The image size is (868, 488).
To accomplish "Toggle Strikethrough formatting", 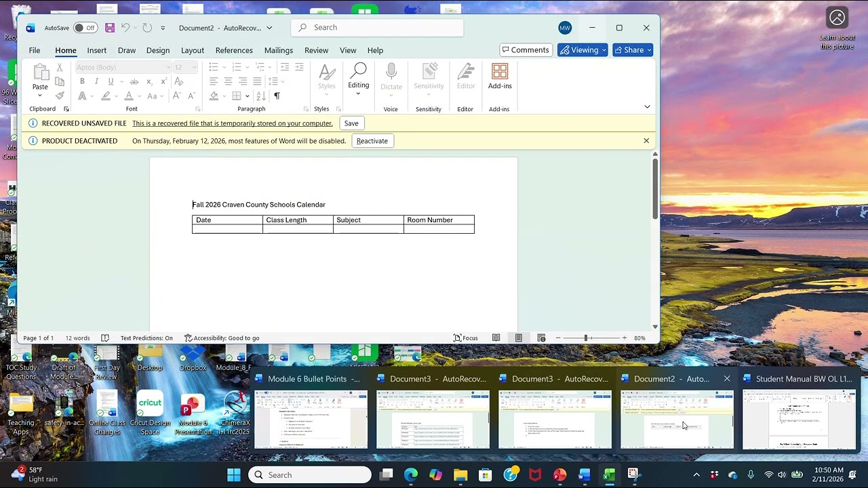I will (134, 81).
